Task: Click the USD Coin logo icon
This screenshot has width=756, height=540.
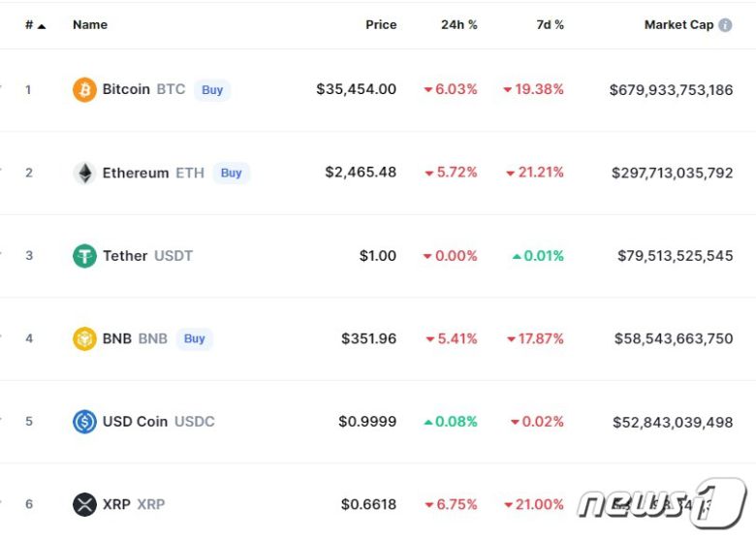Action: (84, 422)
